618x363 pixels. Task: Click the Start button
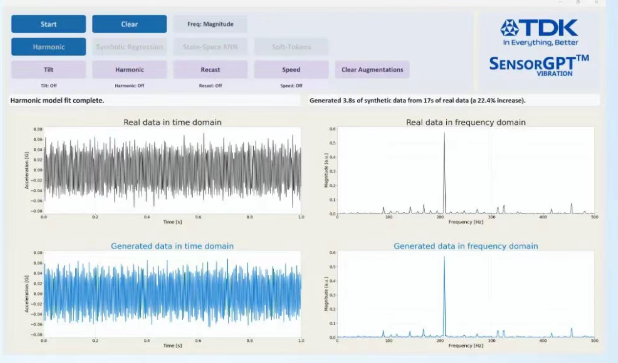pos(48,24)
